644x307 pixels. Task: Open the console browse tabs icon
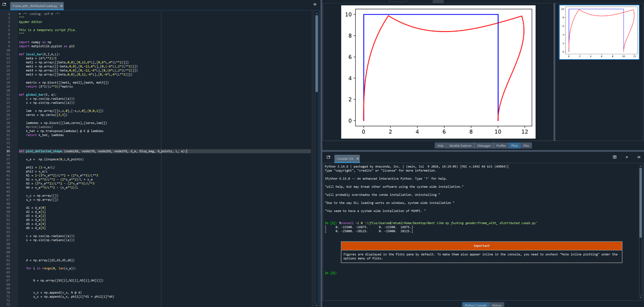pos(328,157)
